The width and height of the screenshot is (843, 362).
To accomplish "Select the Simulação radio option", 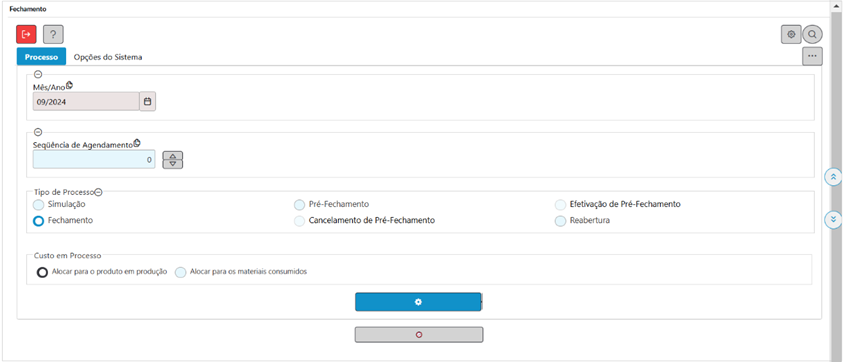I will 38,204.
